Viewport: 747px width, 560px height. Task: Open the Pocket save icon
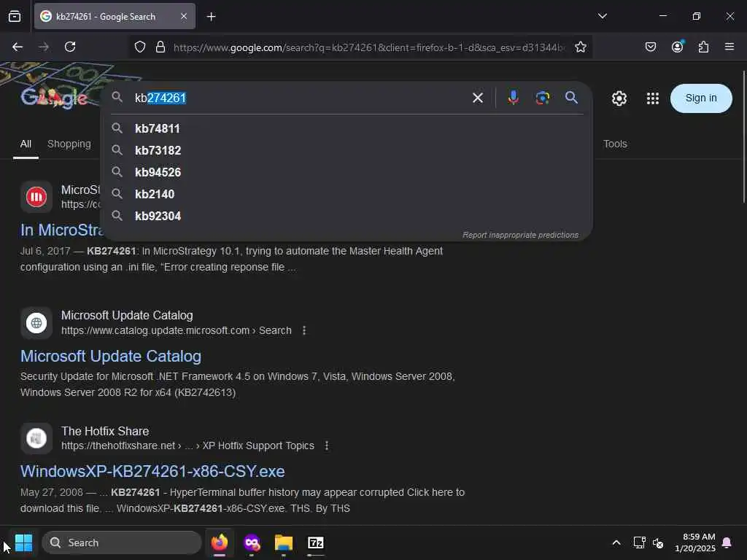[x=650, y=47]
